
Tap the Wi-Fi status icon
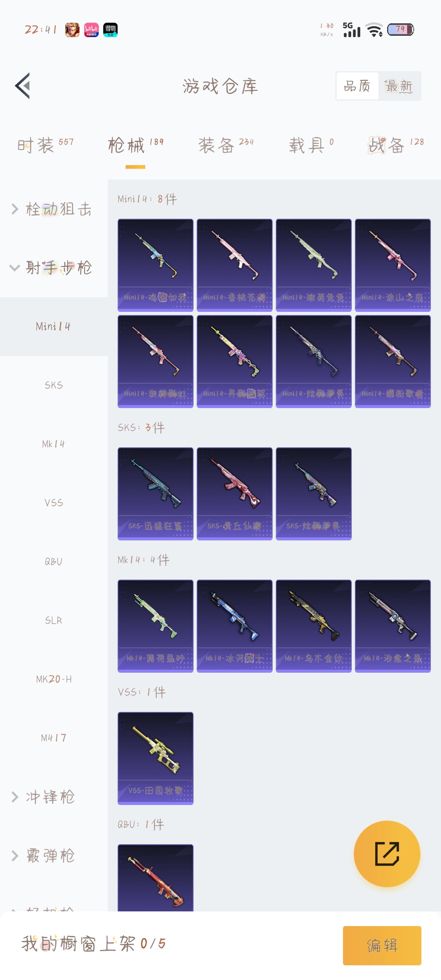[x=374, y=30]
